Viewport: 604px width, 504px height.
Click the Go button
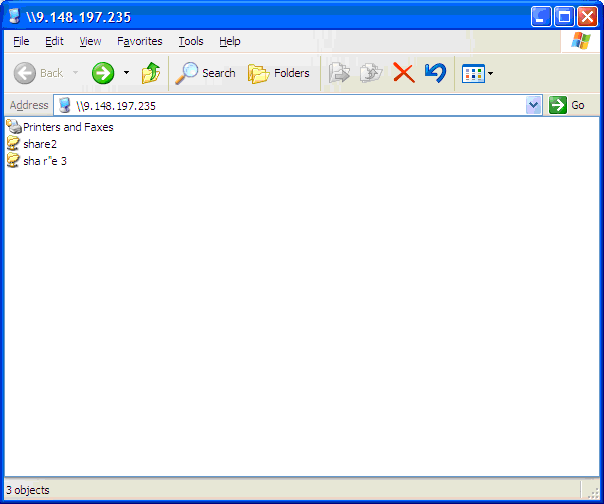[567, 105]
